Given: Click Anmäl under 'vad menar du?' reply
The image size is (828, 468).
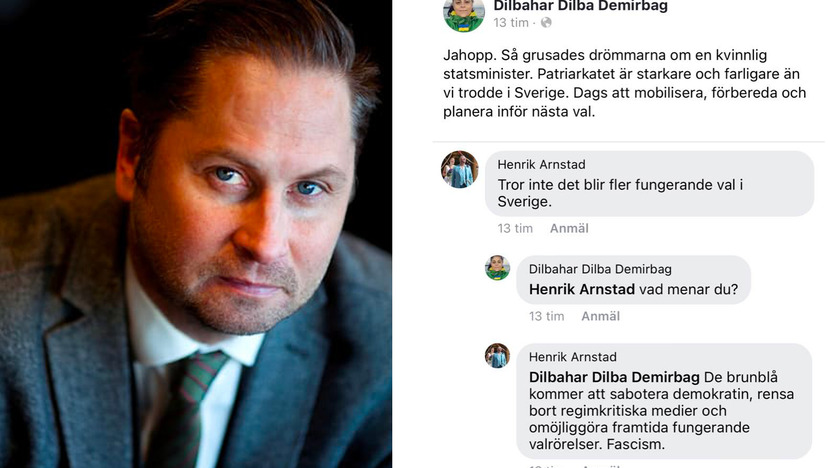Looking at the screenshot, I should click(x=600, y=316).
